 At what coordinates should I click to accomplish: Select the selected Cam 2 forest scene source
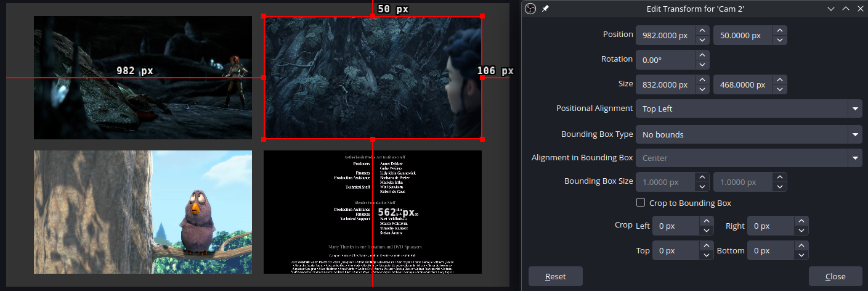(373, 78)
